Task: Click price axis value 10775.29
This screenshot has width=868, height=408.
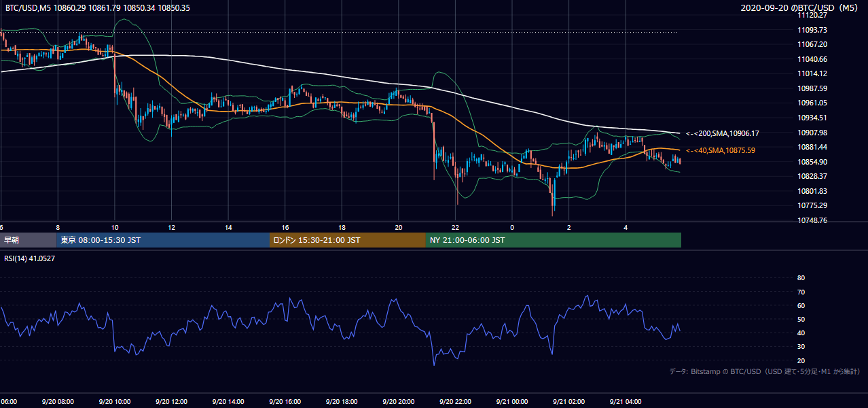Action: 812,205
